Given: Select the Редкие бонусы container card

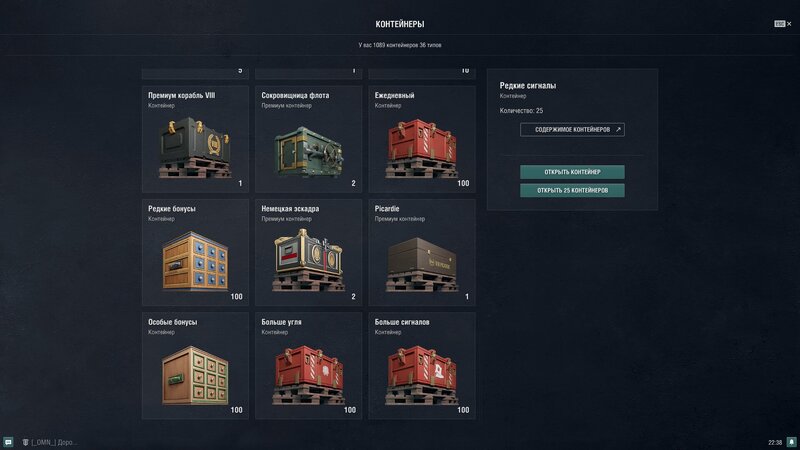Looking at the screenshot, I should [195, 253].
